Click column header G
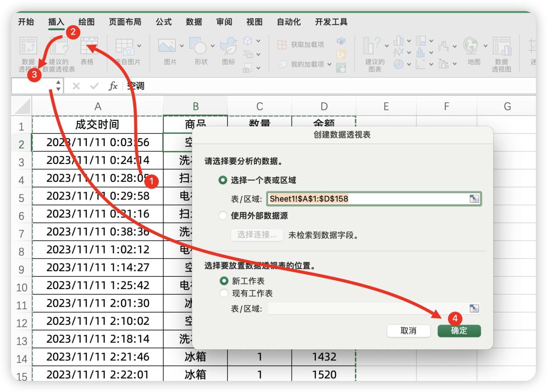Image resolution: width=547 pixels, height=392 pixels. pos(507,106)
